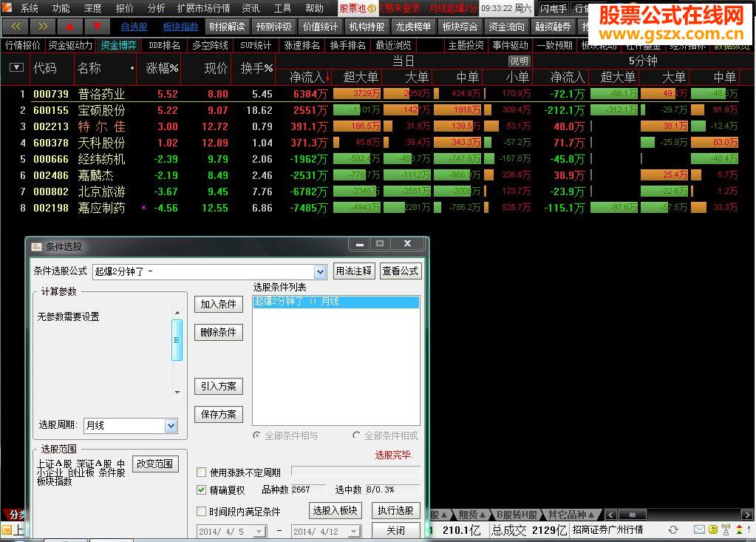Open the 扩展市场行情 menu
The width and height of the screenshot is (756, 542).
pos(203,8)
